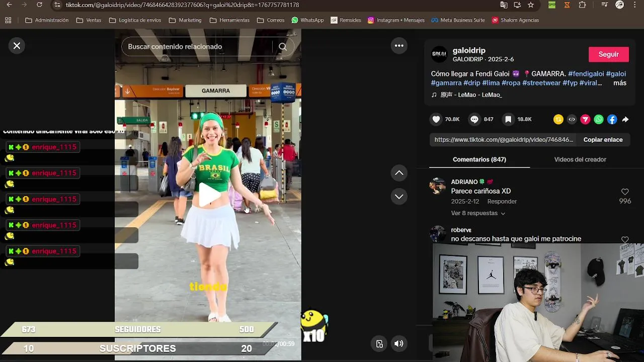Repost video using yellow repost icon
644x362 pixels.
[x=558, y=119]
